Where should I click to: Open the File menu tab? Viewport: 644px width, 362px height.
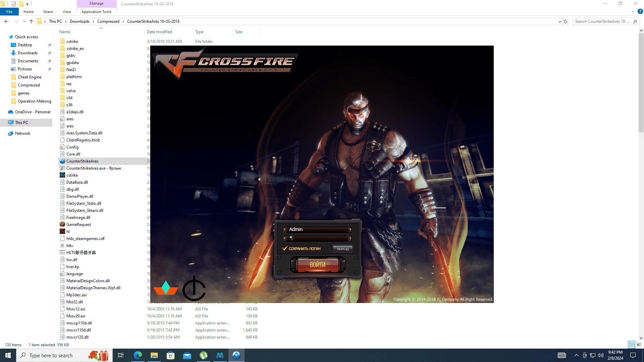tap(9, 12)
